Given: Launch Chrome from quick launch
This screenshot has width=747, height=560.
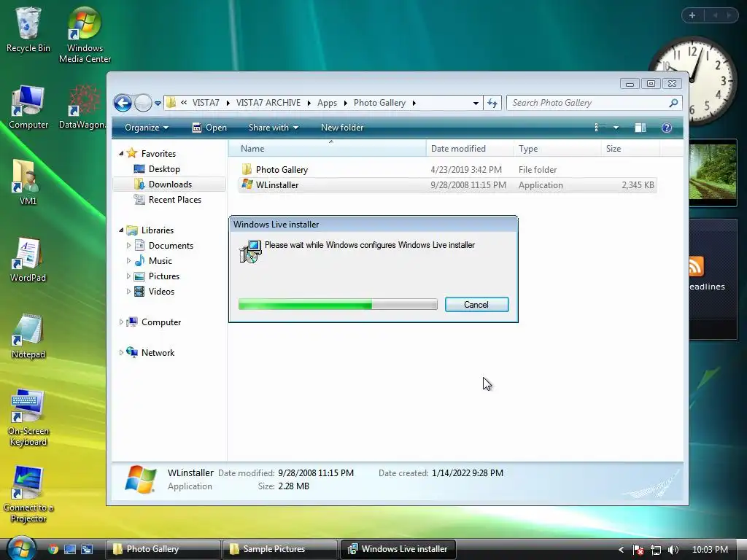Looking at the screenshot, I should [53, 549].
